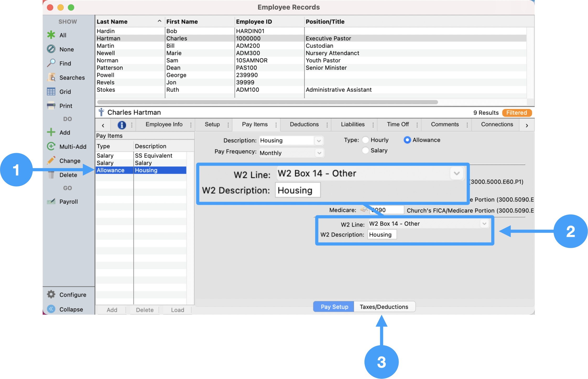Select the Allowance type radio button
This screenshot has width=588, height=379.
tap(407, 140)
